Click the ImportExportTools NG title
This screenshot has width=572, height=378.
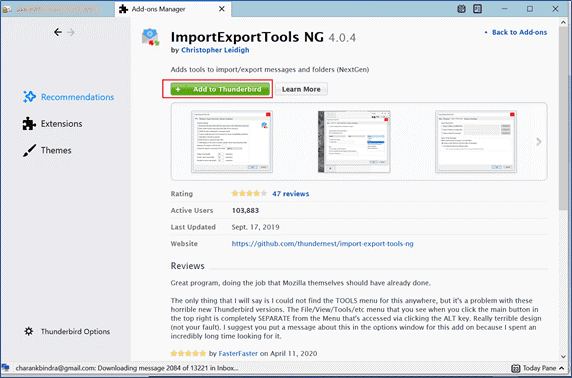(x=247, y=37)
